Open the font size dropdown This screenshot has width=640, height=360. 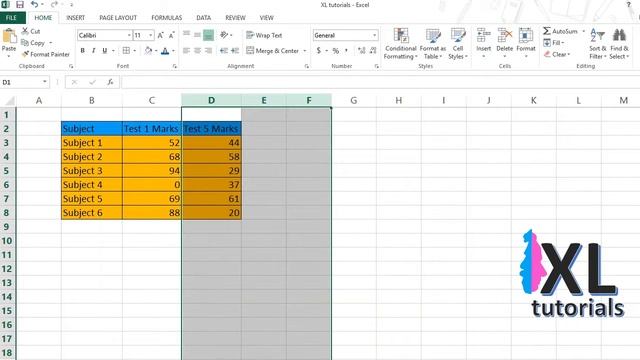tap(151, 36)
